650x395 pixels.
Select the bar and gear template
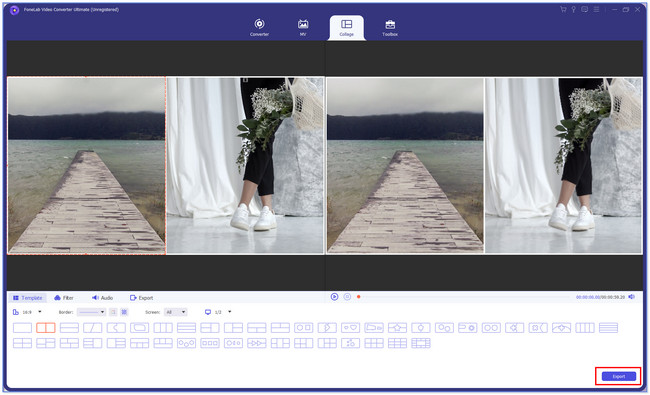(468, 328)
